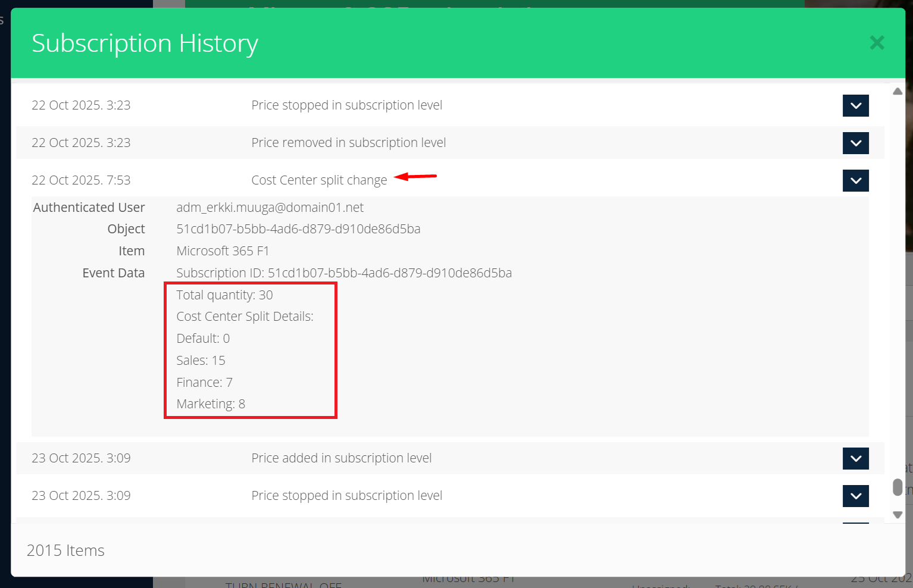
Task: Click the Total quantity: 30 line
Action: pyautogui.click(x=224, y=295)
